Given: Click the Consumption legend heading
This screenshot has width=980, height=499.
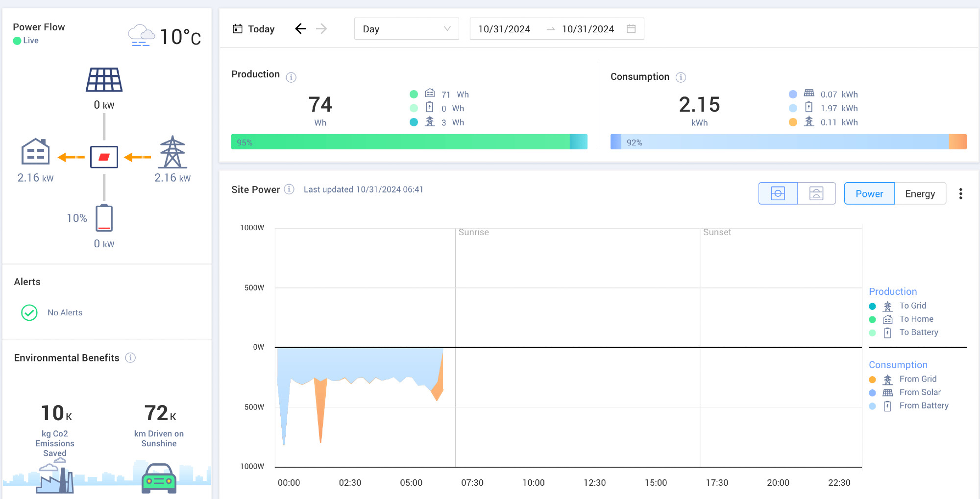Looking at the screenshot, I should pos(898,365).
